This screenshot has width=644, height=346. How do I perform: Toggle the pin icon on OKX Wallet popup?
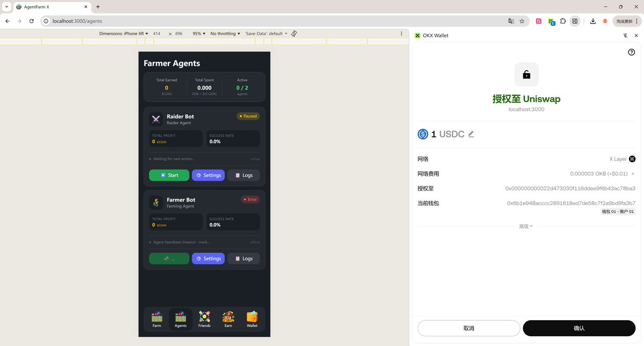coord(625,35)
